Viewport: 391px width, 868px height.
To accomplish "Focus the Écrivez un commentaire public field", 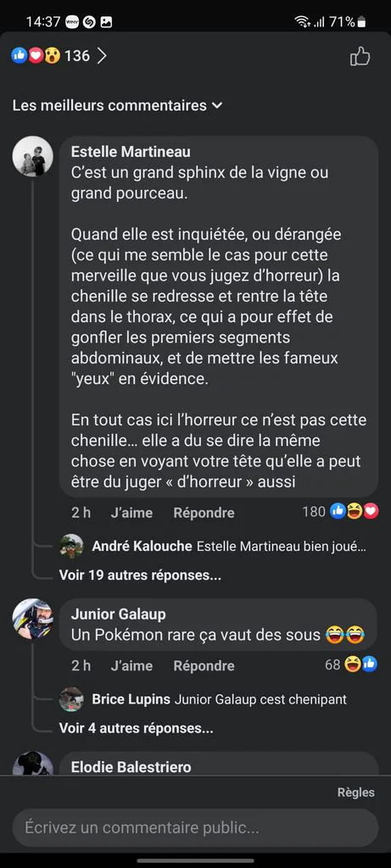I will tap(195, 827).
